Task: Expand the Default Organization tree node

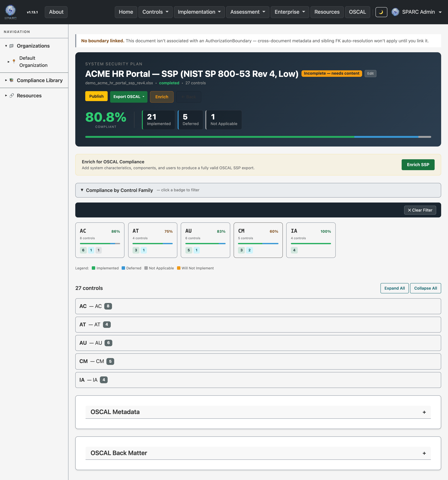Action: [x=8, y=62]
